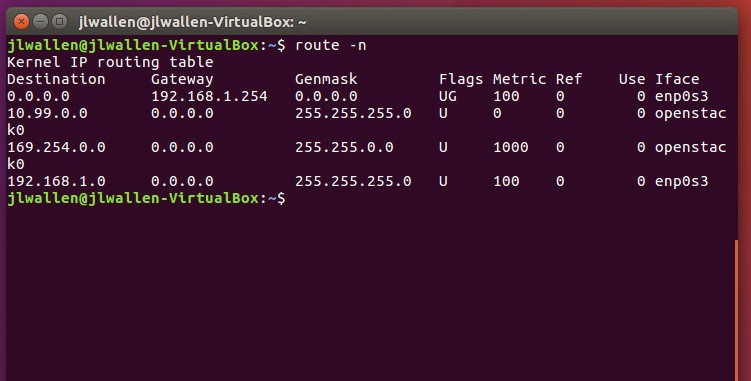Screen dimensions: 751x381
Task: Click the Gateway column header
Action: click(x=182, y=80)
